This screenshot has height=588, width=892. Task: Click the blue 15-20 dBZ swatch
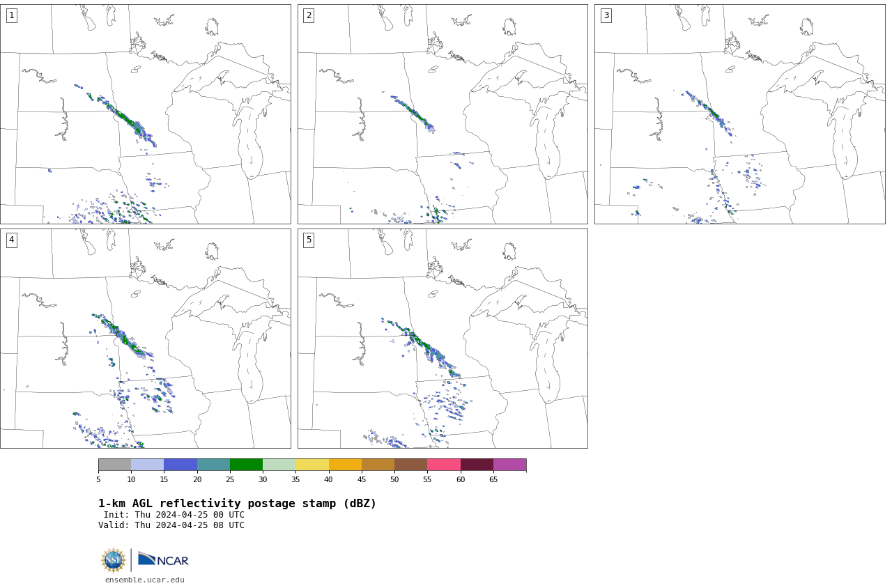tap(180, 465)
